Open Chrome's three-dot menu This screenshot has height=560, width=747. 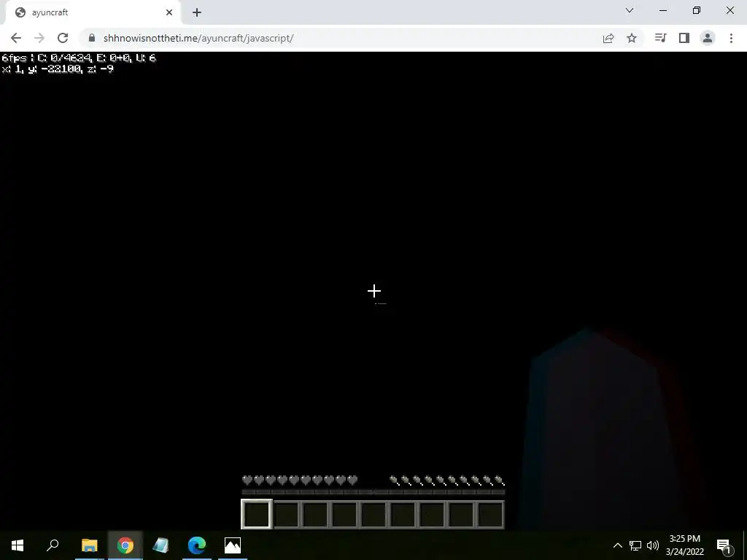(731, 38)
